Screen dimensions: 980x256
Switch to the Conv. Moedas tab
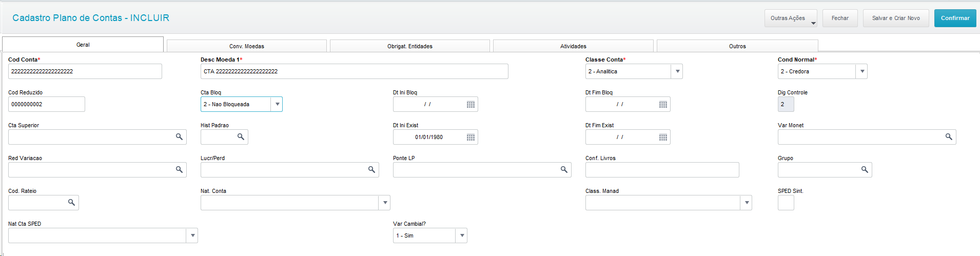tap(246, 46)
